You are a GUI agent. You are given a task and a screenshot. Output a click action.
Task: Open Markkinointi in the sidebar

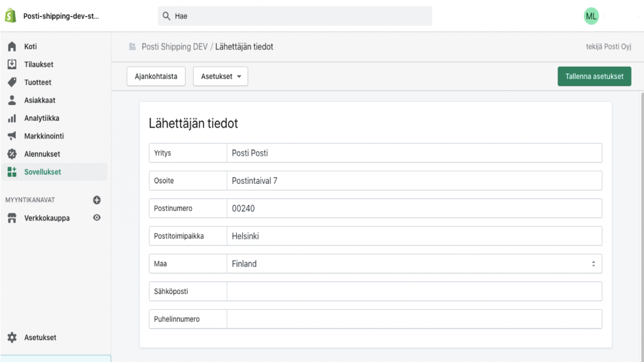tap(44, 136)
